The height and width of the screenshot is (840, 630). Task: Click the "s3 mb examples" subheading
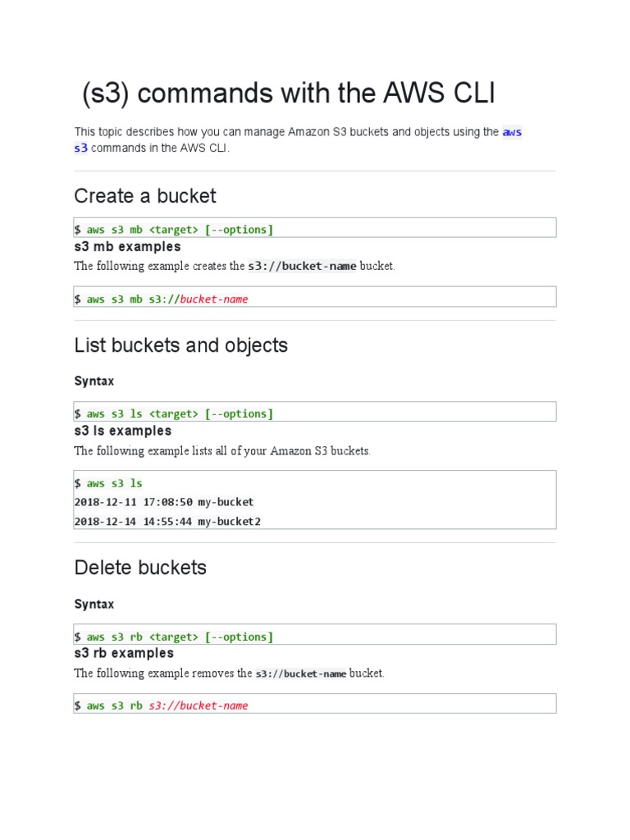click(x=127, y=247)
